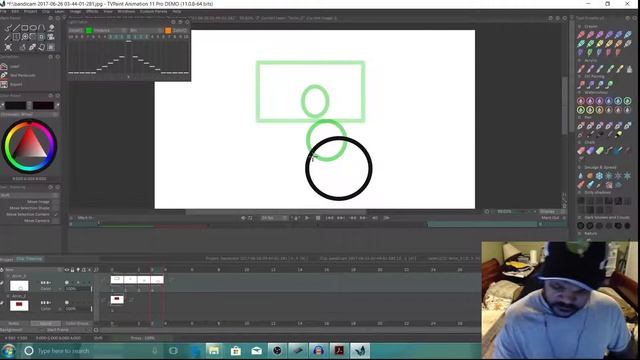
Task: Click the Play button in playback controls
Action: (x=307, y=218)
